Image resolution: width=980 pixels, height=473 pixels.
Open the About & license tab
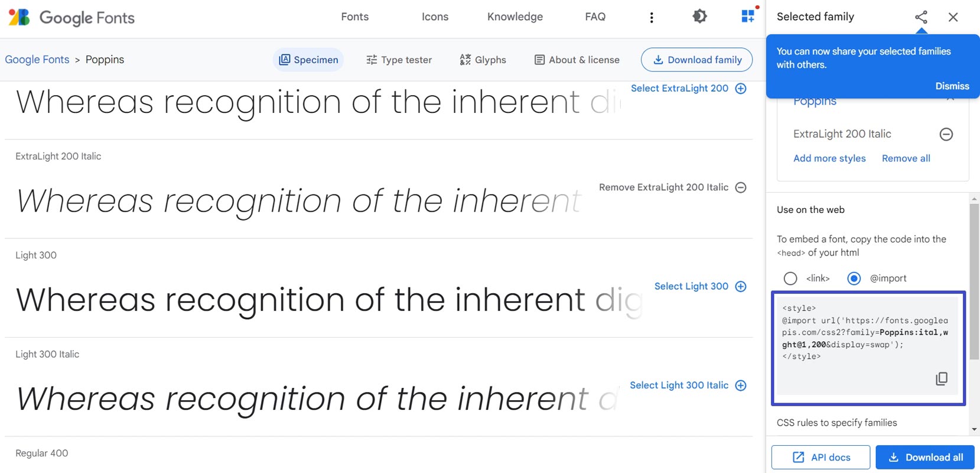pos(577,60)
